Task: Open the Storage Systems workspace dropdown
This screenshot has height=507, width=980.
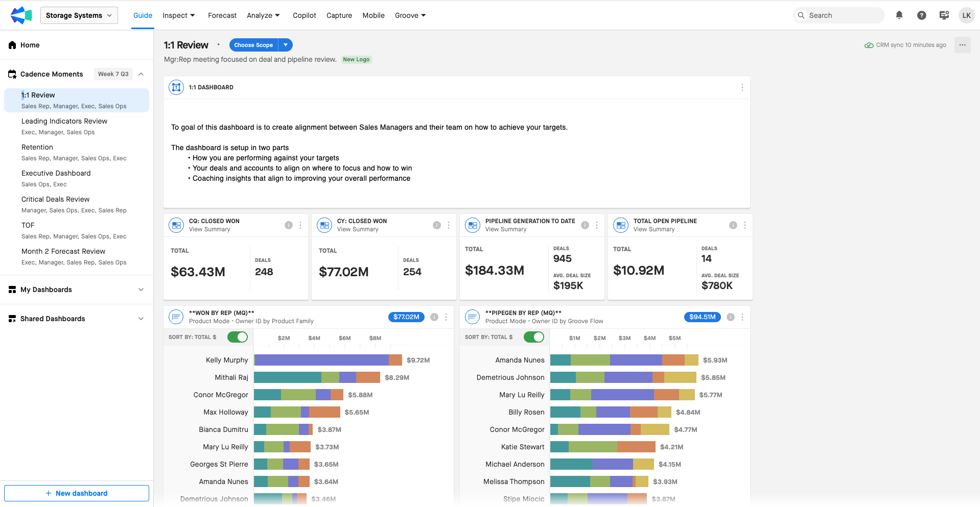Action: pyautogui.click(x=79, y=15)
